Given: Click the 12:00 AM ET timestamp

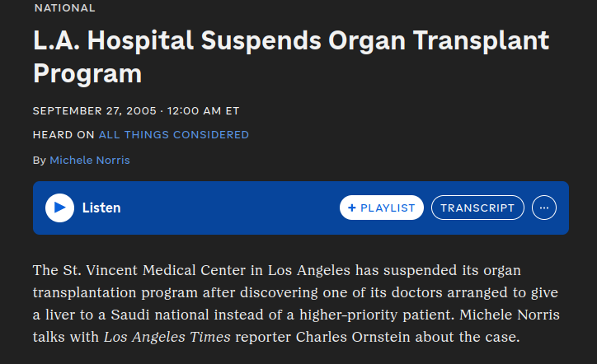Looking at the screenshot, I should point(204,110).
